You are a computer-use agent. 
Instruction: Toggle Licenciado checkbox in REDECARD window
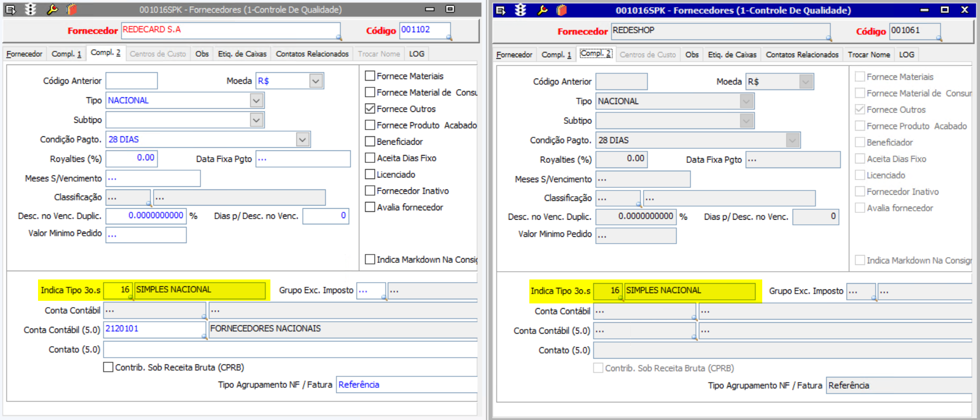tap(370, 174)
